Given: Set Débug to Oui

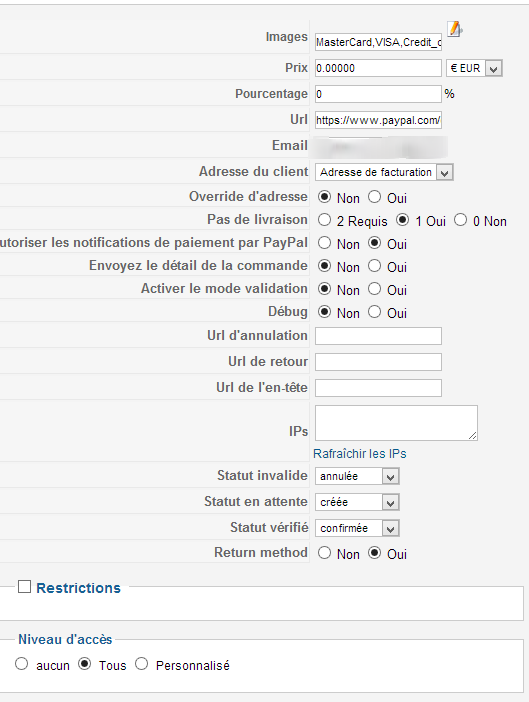Looking at the screenshot, I should (375, 312).
